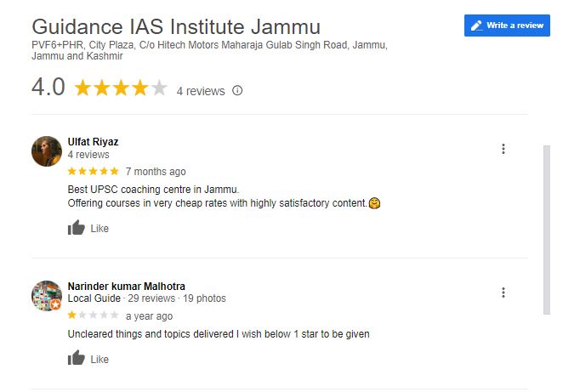Viewport: 580px width, 392px height.
Task: Click the '4 reviews' count next to the rating
Action: 201,91
